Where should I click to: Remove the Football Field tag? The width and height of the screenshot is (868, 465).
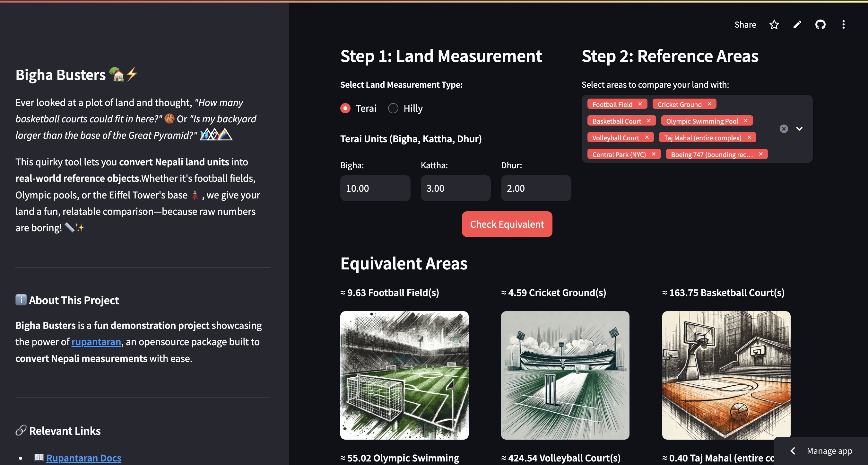click(640, 104)
